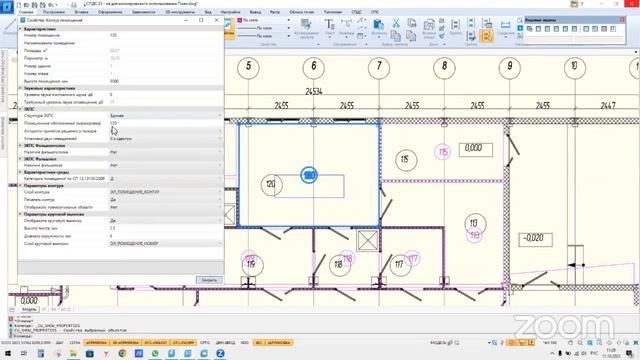Image resolution: width=640 pixels, height=360 pixels.
Task: Switch to the Модель layout tab
Action: pos(29,309)
